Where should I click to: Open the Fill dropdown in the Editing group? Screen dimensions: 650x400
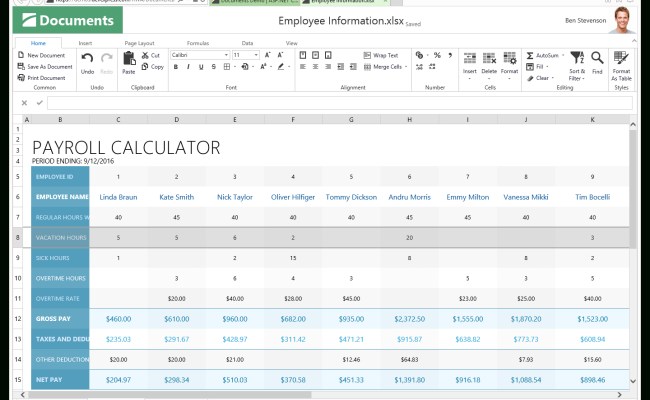pos(537,66)
